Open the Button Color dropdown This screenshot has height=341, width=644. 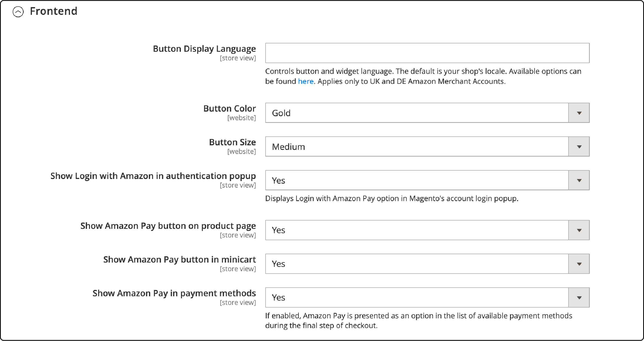427,113
